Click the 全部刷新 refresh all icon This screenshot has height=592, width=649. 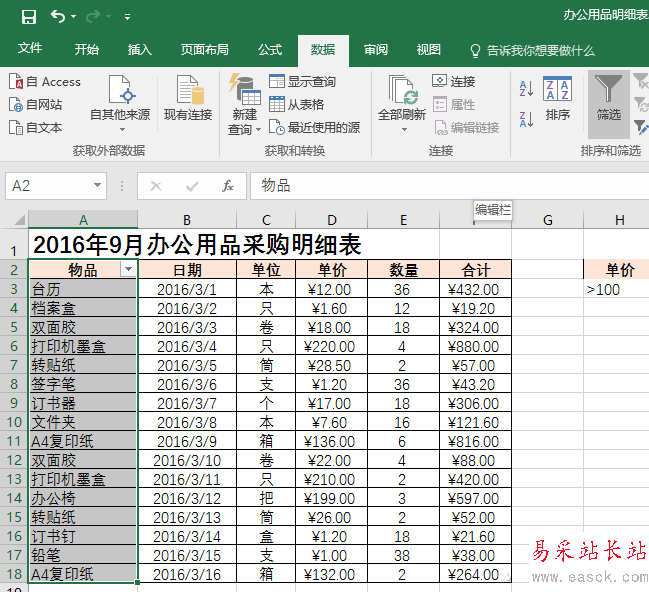(401, 90)
